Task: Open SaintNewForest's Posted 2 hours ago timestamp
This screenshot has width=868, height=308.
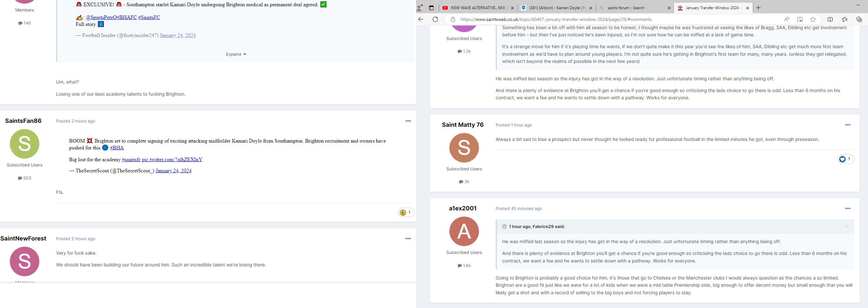Action: click(75, 239)
